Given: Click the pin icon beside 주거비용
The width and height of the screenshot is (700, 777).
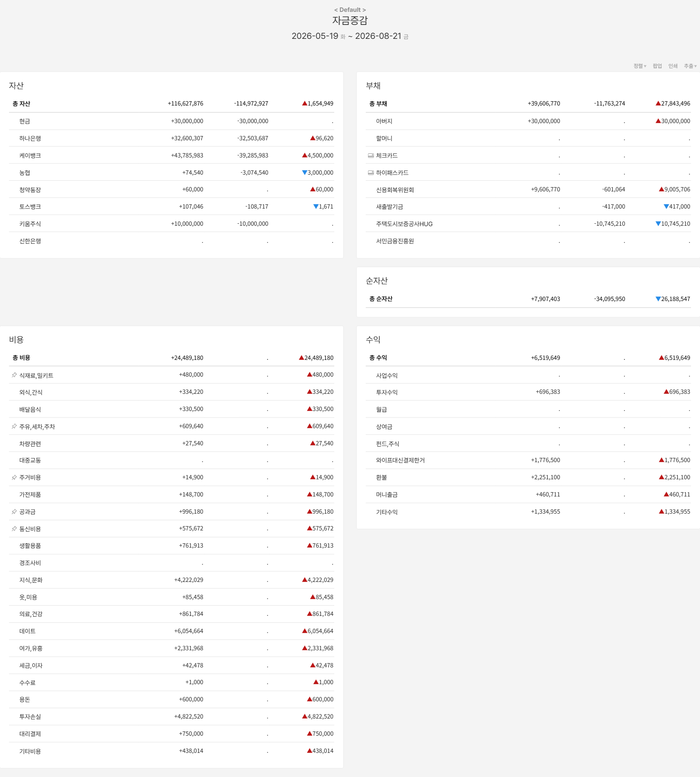Looking at the screenshot, I should [x=14, y=478].
